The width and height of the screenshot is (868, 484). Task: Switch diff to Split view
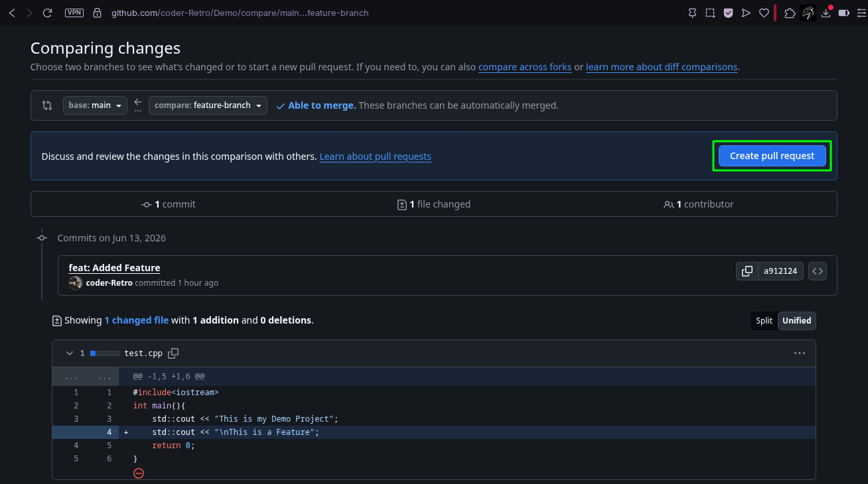coord(764,321)
